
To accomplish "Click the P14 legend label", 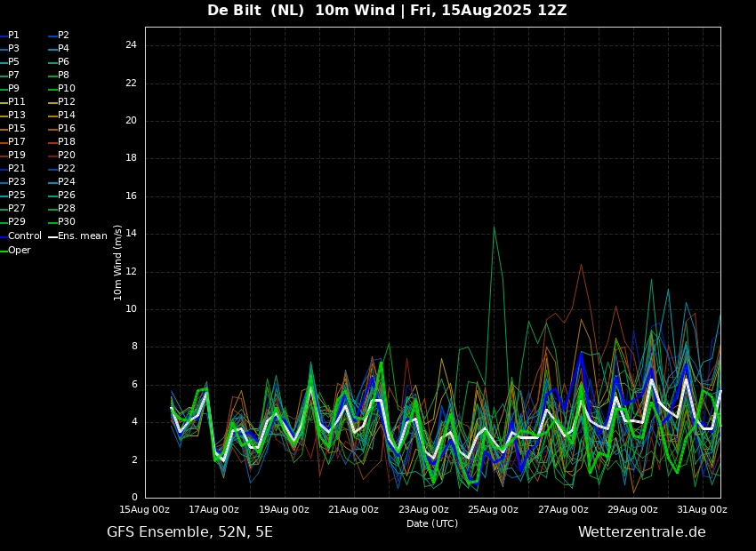I will [66, 116].
